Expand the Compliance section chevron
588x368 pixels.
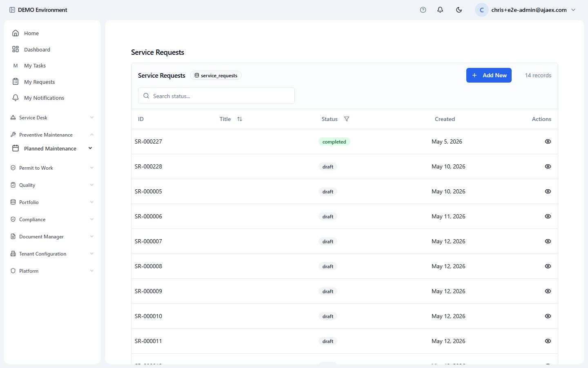[x=92, y=219]
